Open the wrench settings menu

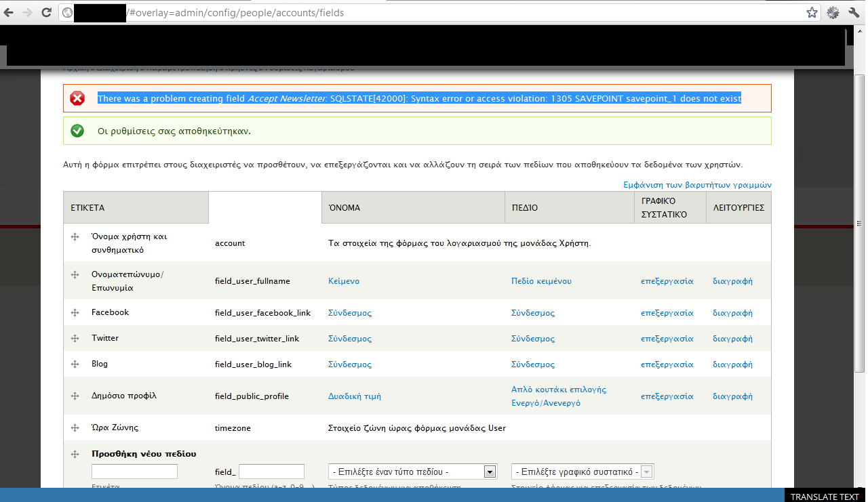point(854,12)
